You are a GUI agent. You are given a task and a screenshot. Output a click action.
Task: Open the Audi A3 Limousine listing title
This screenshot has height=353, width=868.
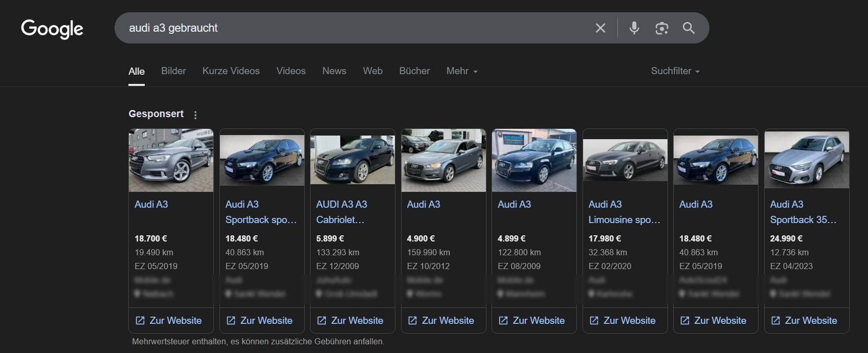point(624,212)
